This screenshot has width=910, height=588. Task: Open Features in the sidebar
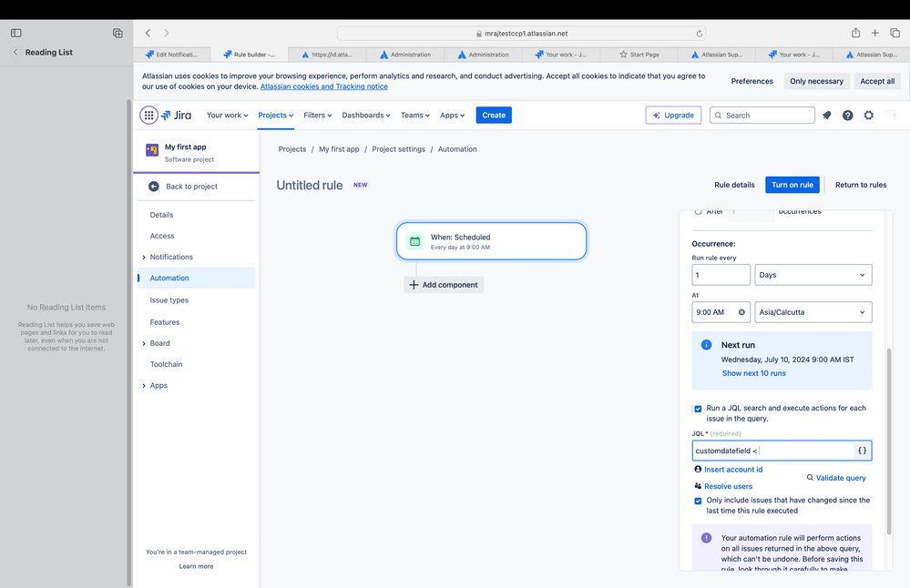[x=165, y=322]
